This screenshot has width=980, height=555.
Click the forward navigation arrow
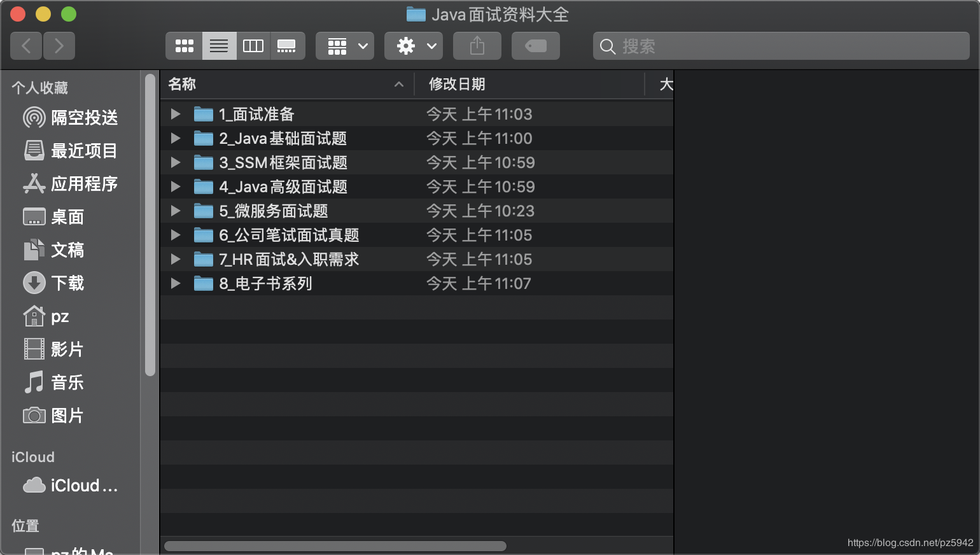[59, 45]
